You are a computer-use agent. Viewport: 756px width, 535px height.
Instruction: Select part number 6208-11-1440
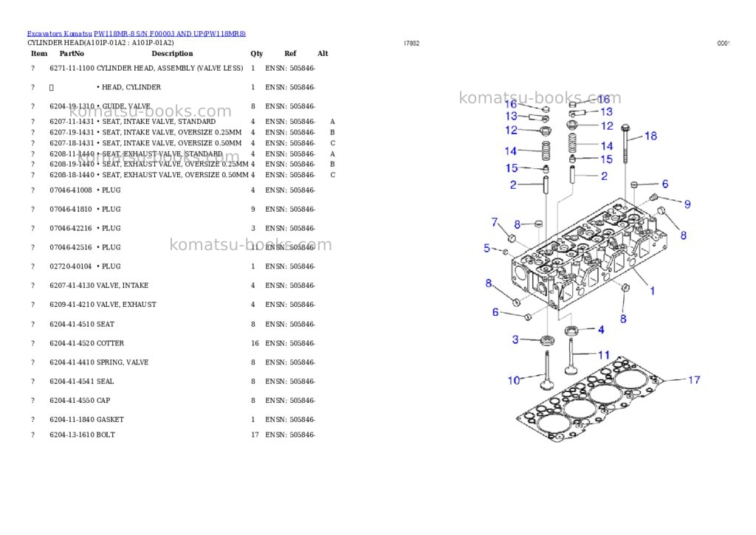(72, 153)
